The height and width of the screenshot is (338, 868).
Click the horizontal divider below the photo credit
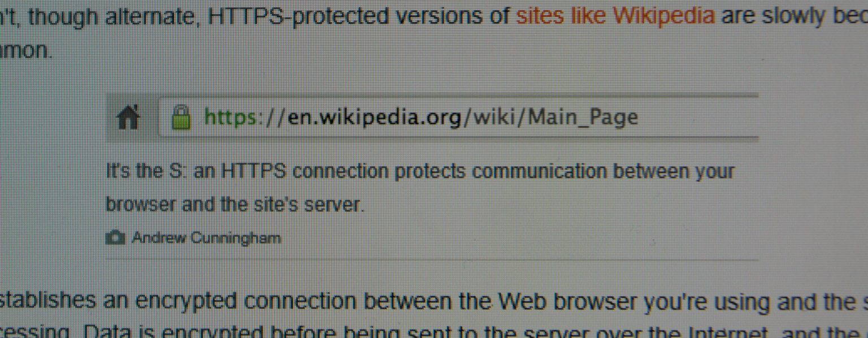(x=432, y=260)
